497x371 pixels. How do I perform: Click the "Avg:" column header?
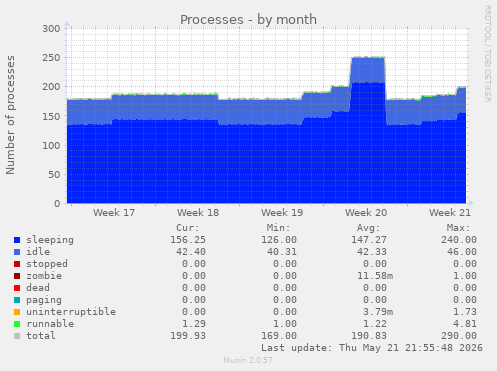click(x=368, y=228)
